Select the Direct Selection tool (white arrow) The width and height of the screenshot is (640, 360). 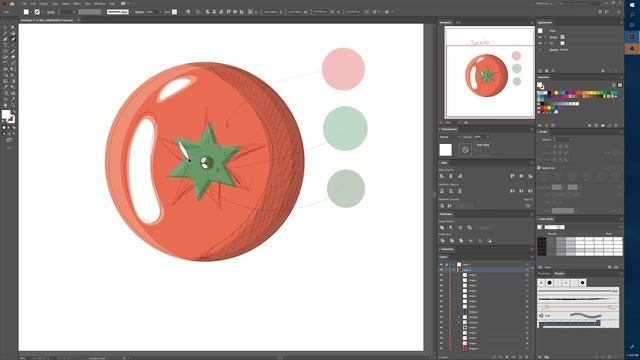tap(13, 28)
